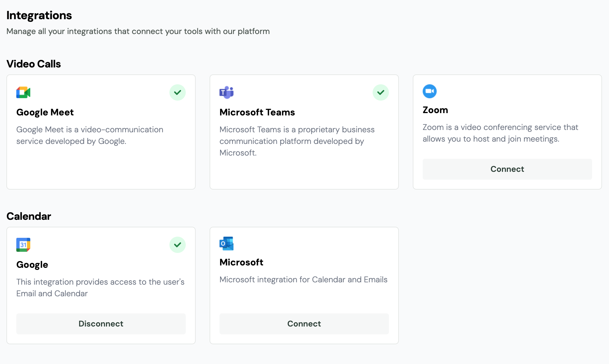Click the Google Calendar logo icon
Screen dimensions: 609x364
tap(23, 245)
